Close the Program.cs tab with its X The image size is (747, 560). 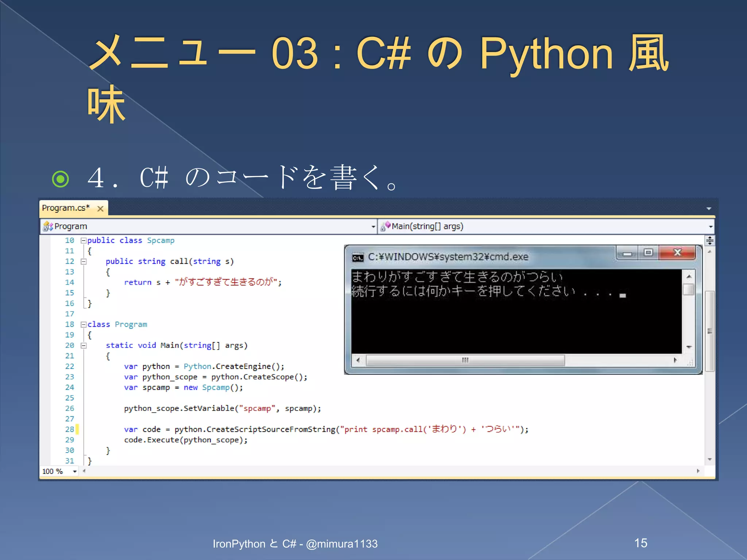pyautogui.click(x=100, y=209)
